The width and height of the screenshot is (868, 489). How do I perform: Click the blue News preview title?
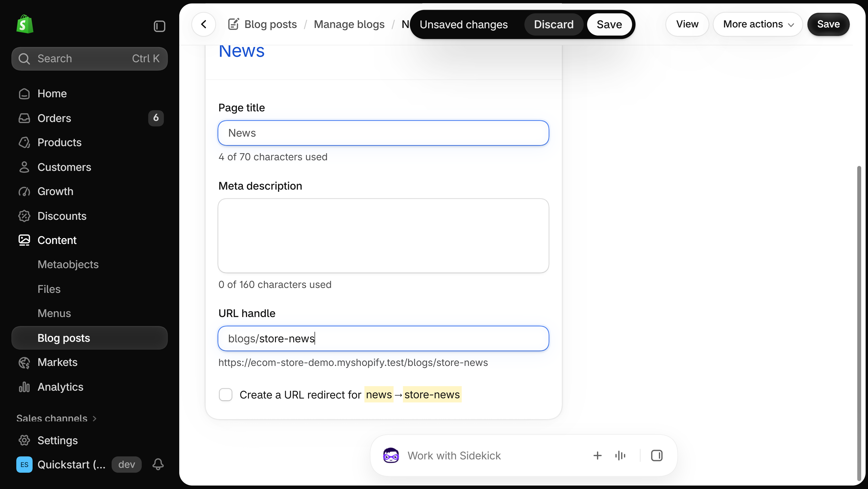pyautogui.click(x=242, y=51)
